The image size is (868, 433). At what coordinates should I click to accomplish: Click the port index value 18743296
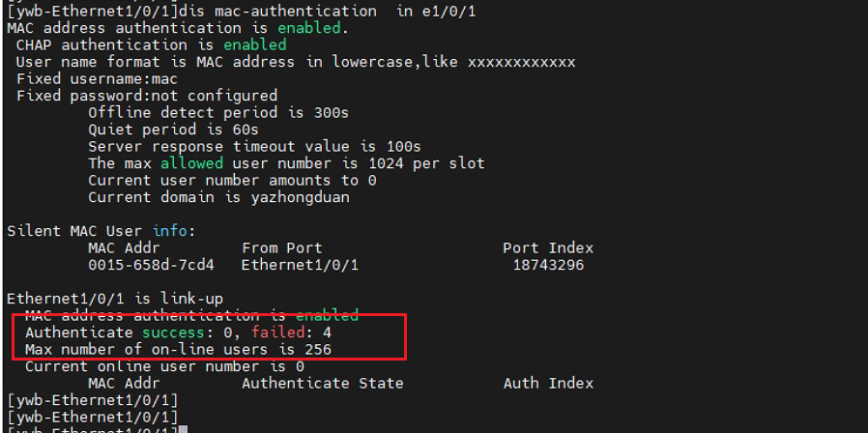click(547, 264)
